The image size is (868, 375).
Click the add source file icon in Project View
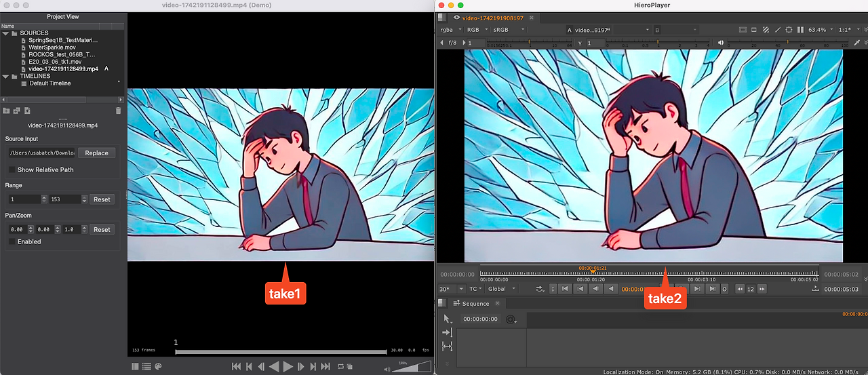(27, 111)
